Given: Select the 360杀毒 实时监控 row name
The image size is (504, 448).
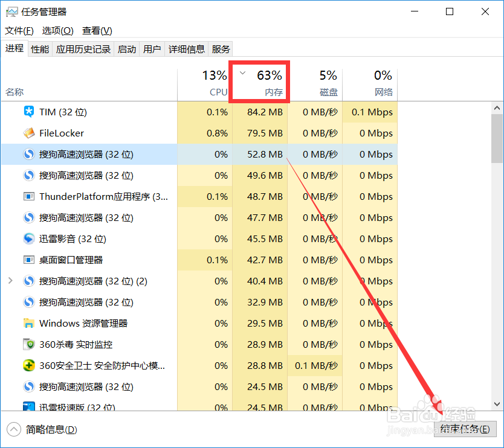Looking at the screenshot, I should (x=76, y=344).
